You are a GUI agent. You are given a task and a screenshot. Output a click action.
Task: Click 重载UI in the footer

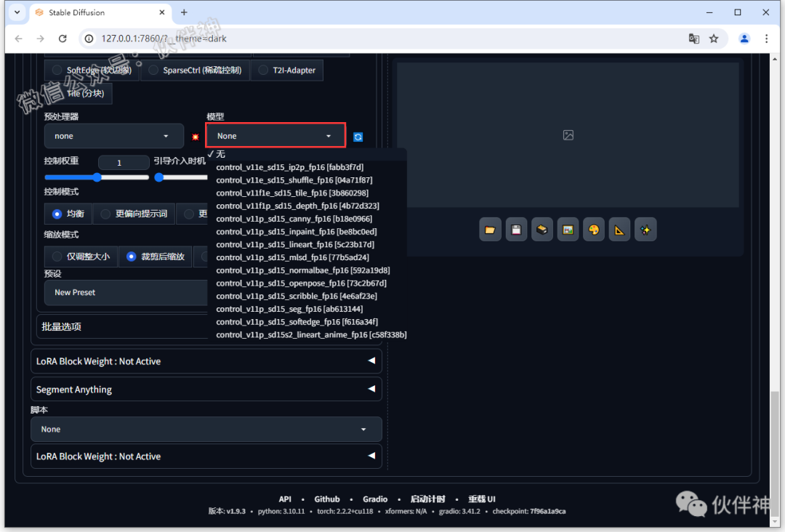[481, 499]
